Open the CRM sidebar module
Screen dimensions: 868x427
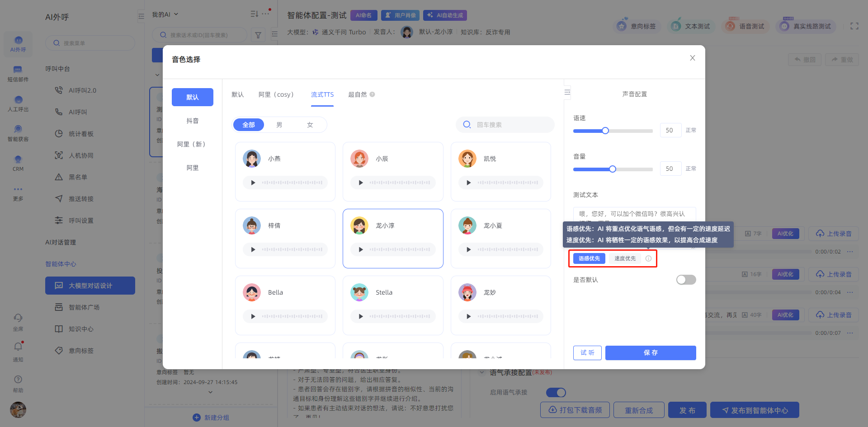pyautogui.click(x=18, y=163)
